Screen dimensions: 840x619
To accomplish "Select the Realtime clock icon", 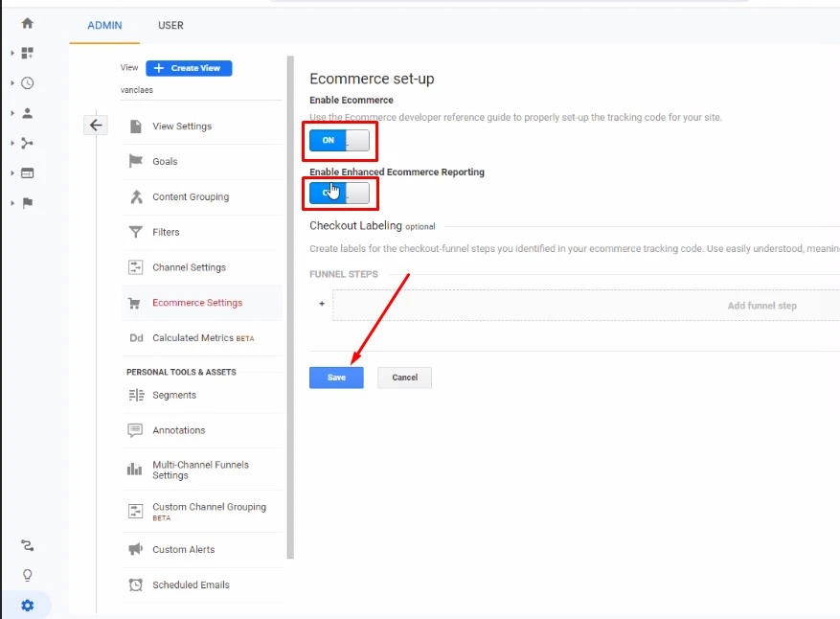I will pos(26,81).
